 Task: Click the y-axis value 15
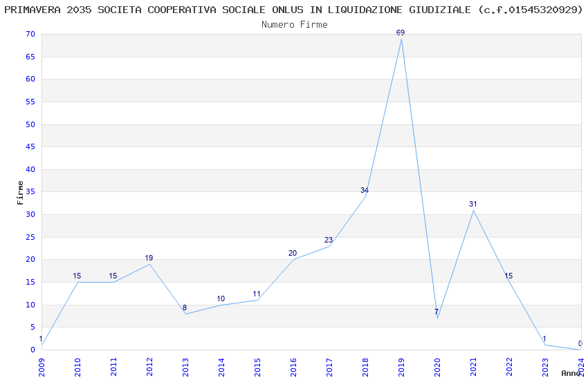point(30,283)
